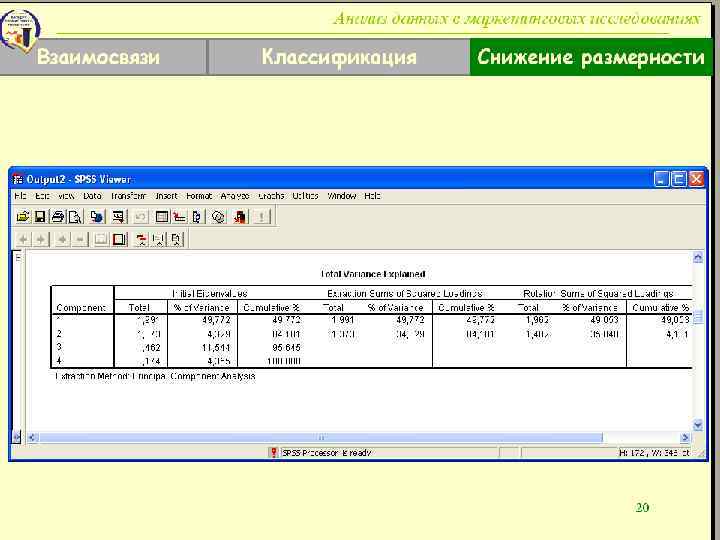Image resolution: width=720 pixels, height=540 pixels.
Task: Click the horizontal scrollbar left arrow
Action: [32, 438]
